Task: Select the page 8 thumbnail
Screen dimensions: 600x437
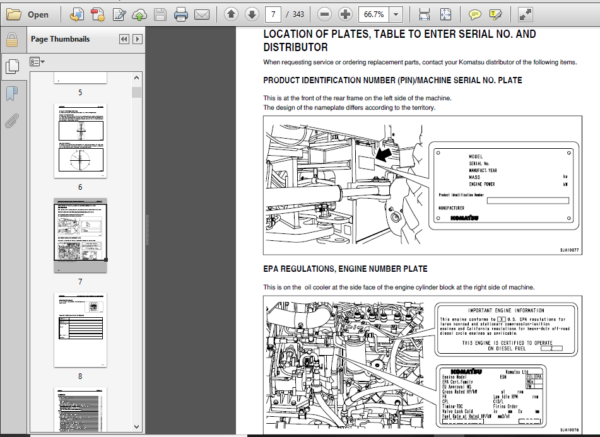Action: tap(80, 330)
